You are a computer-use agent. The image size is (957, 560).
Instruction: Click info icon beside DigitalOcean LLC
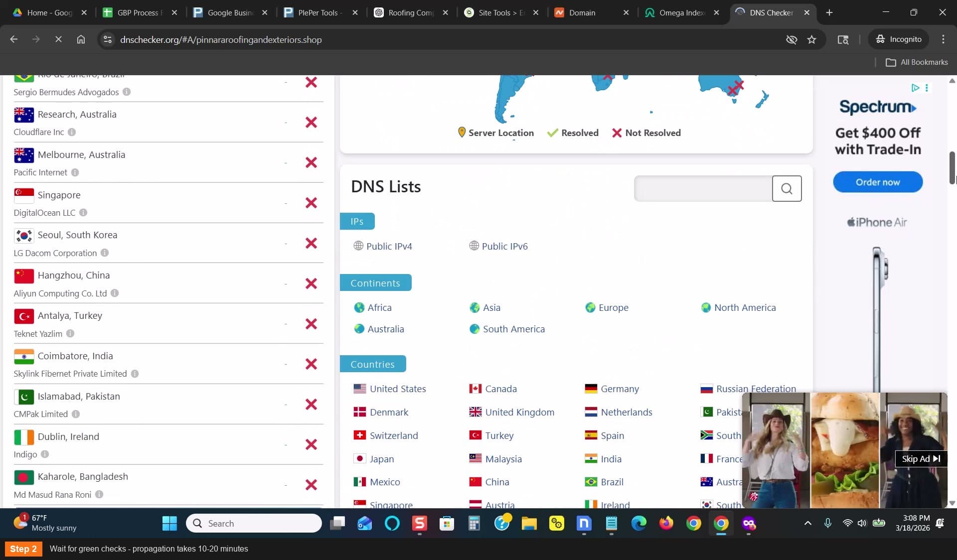coord(83,213)
